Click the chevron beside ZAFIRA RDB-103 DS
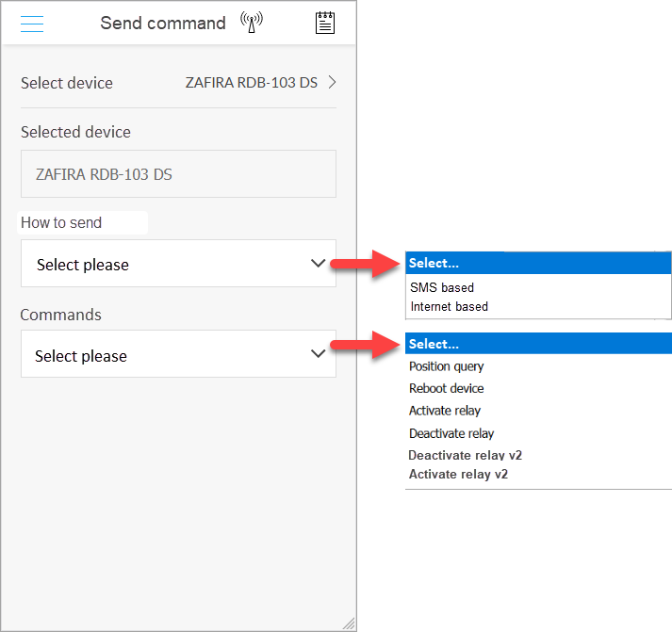This screenshot has height=632, width=672. click(332, 82)
